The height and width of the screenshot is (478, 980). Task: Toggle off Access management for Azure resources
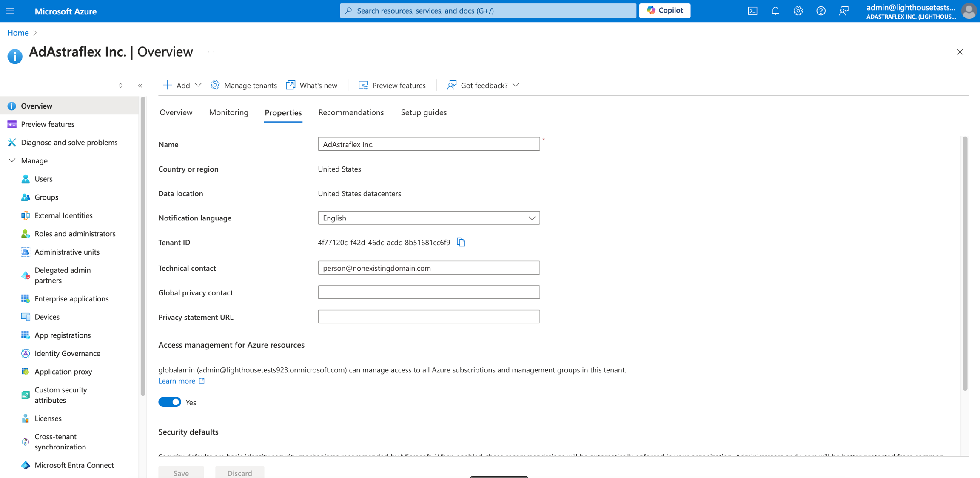(170, 402)
